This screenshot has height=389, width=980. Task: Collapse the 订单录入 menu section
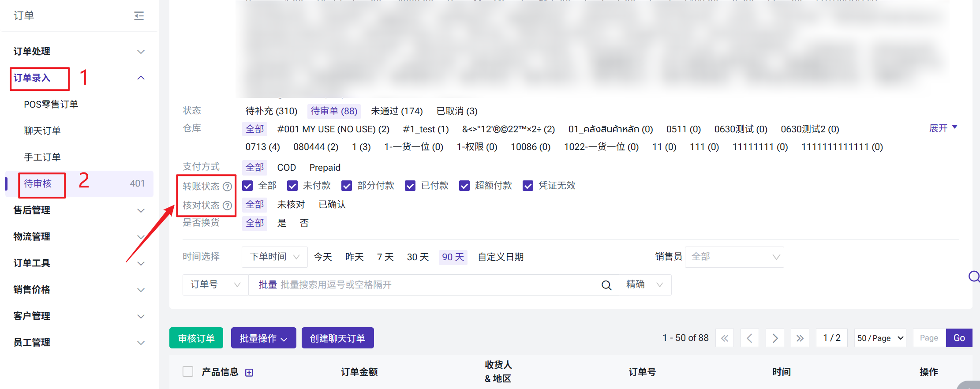coord(141,78)
